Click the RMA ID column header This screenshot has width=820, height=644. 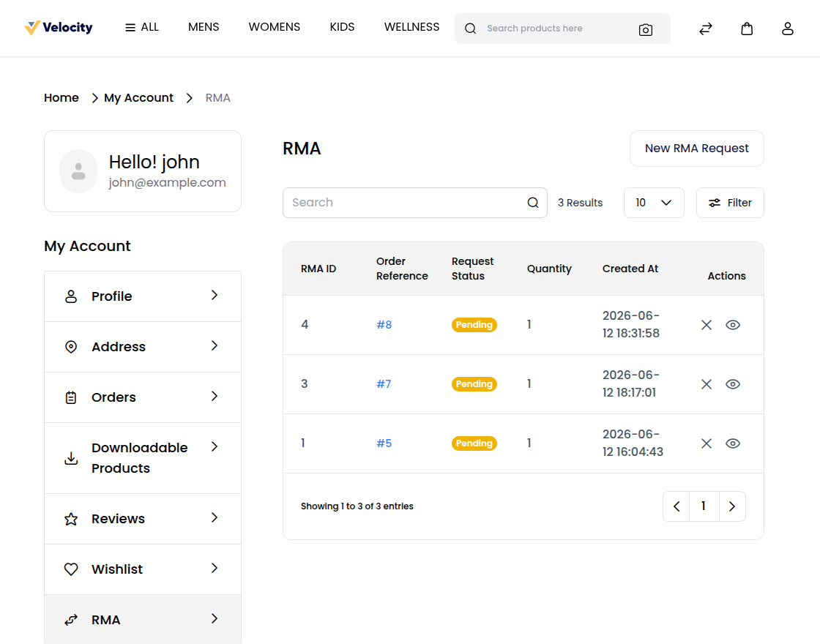(318, 269)
